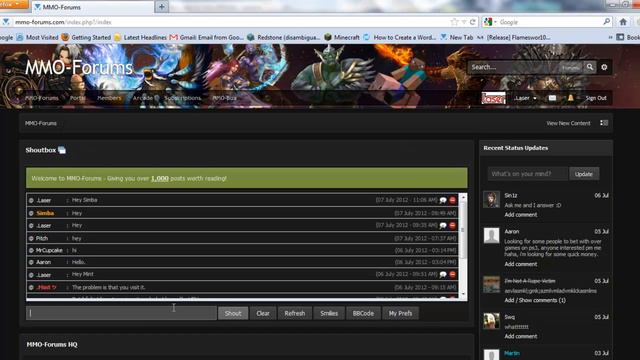Image resolution: width=640 pixels, height=360 pixels.
Task: Click the forum Search field
Action: (x=514, y=67)
